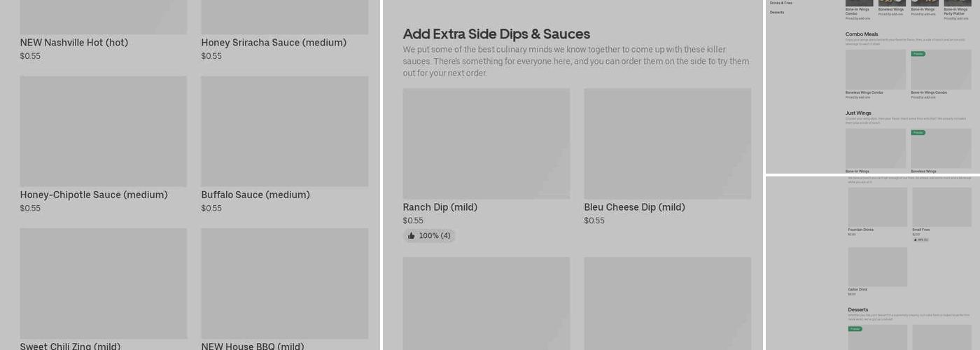The height and width of the screenshot is (350, 980).
Task: Click the Popular badge in Combo Meals section
Action: pyautogui.click(x=918, y=54)
